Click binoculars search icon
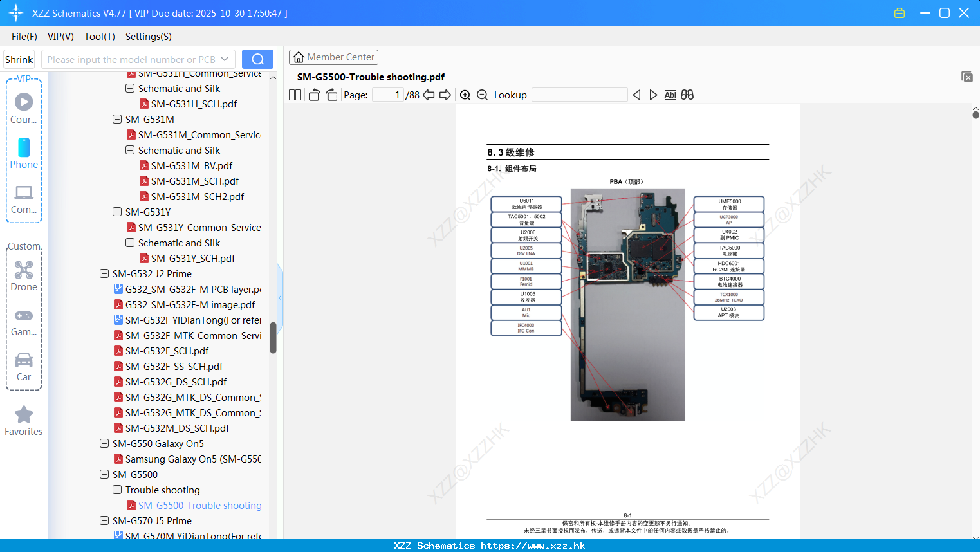This screenshot has width=980, height=552. [687, 95]
